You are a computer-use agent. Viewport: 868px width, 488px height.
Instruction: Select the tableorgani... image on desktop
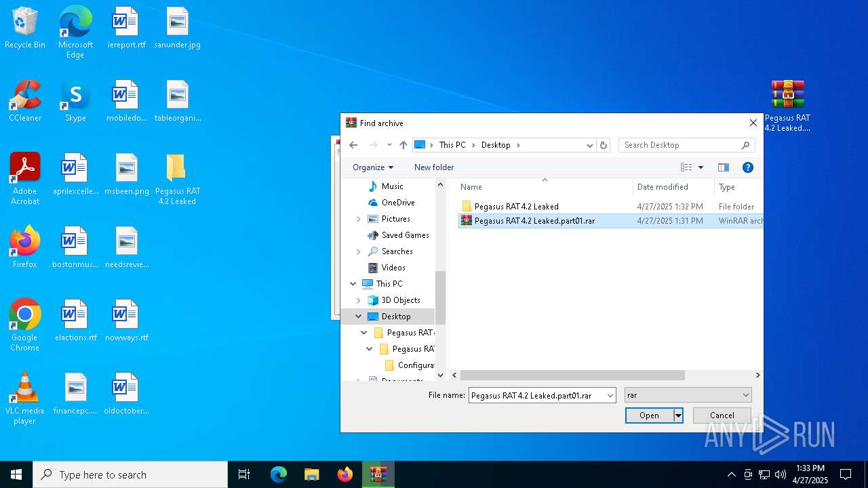pos(177,102)
